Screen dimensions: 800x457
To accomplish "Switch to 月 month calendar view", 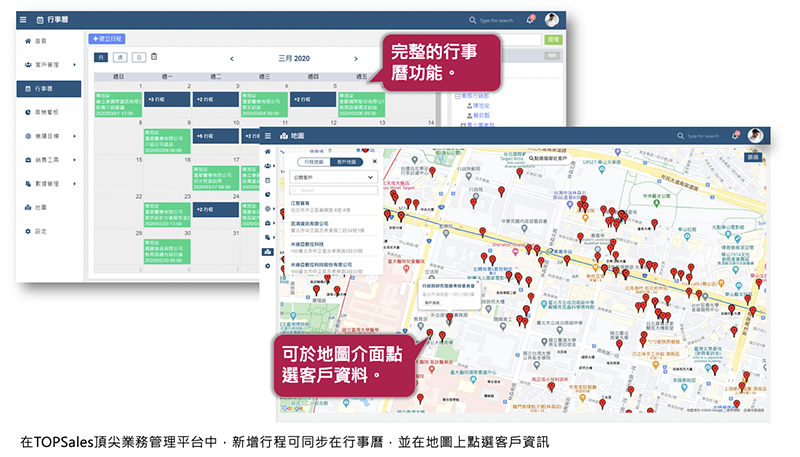I will pos(101,57).
